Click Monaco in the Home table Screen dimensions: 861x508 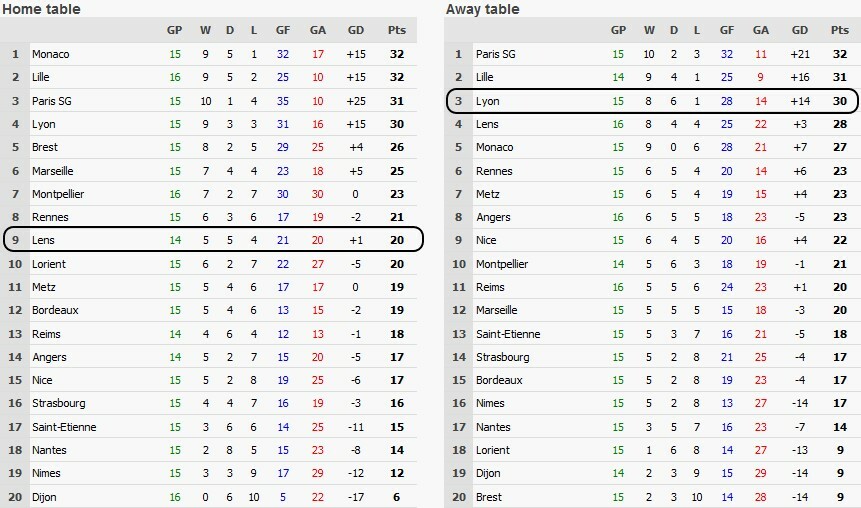point(50,53)
